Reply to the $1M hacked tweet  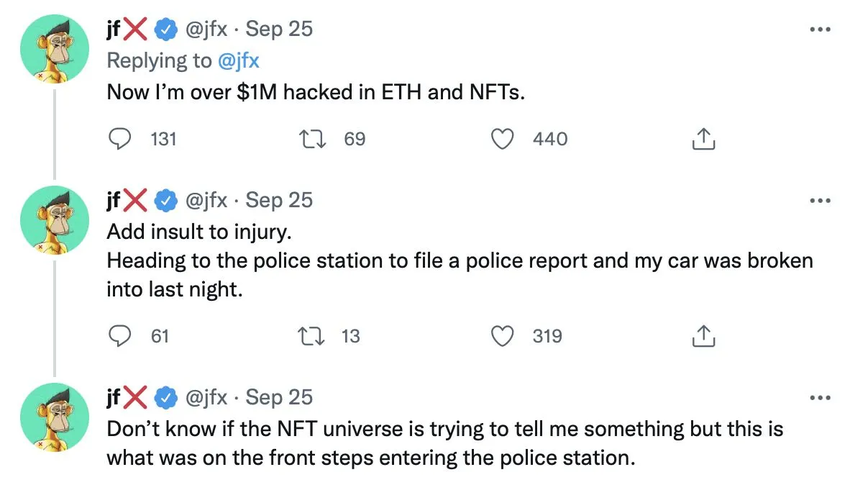(x=119, y=139)
